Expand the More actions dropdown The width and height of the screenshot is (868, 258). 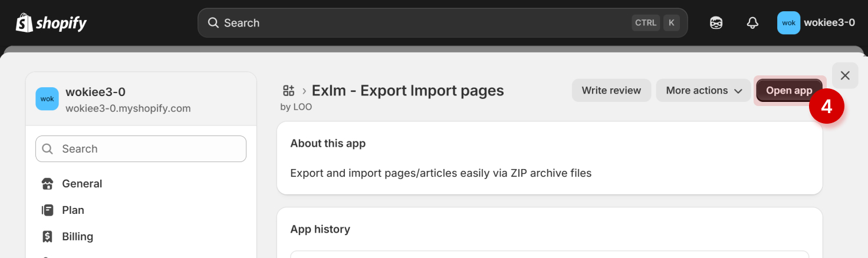[x=703, y=91]
